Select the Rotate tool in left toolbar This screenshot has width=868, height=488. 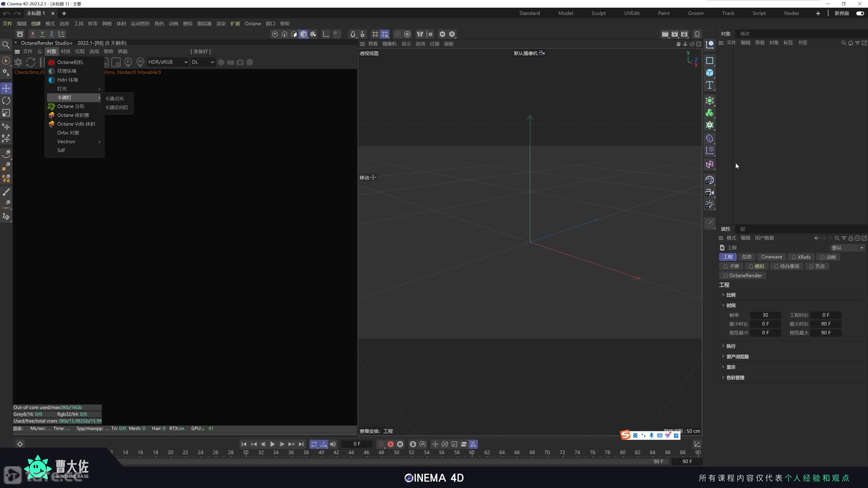[6, 101]
